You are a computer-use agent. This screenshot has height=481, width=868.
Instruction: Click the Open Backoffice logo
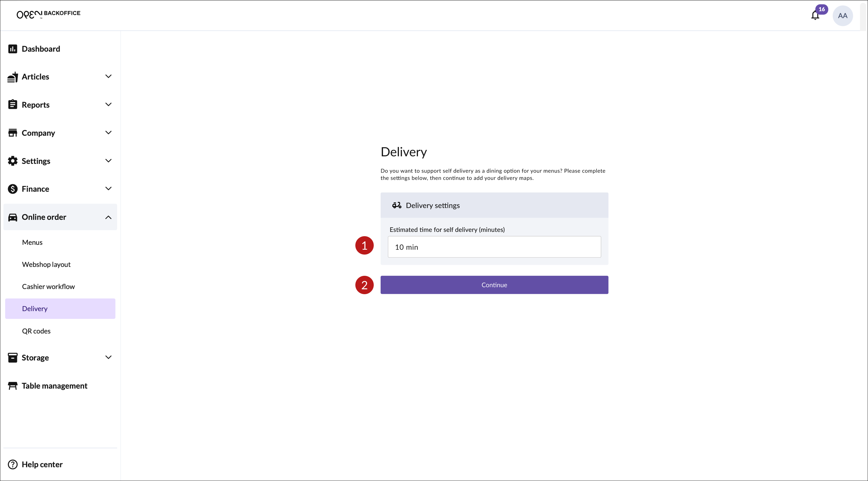pos(49,14)
